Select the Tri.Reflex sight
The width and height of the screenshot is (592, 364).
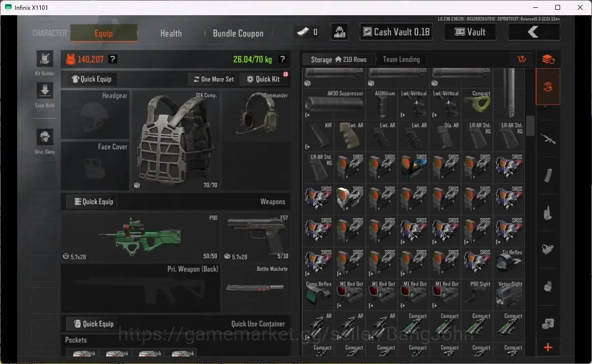[x=509, y=263]
